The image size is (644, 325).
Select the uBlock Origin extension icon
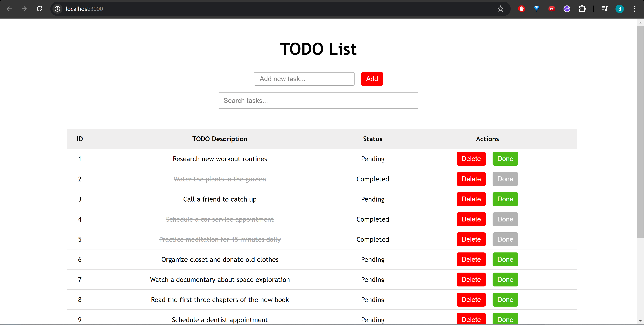tap(522, 9)
